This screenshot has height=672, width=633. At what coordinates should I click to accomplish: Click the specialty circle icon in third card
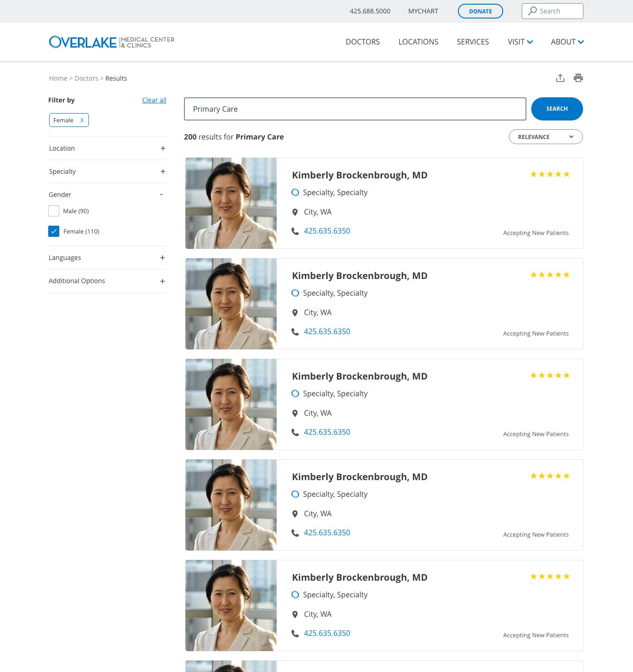295,393
